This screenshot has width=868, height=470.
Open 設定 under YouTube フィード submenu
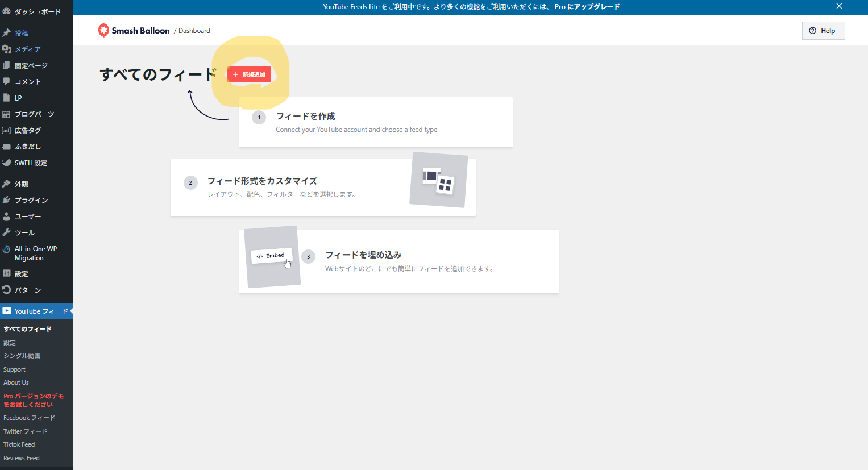(x=10, y=343)
